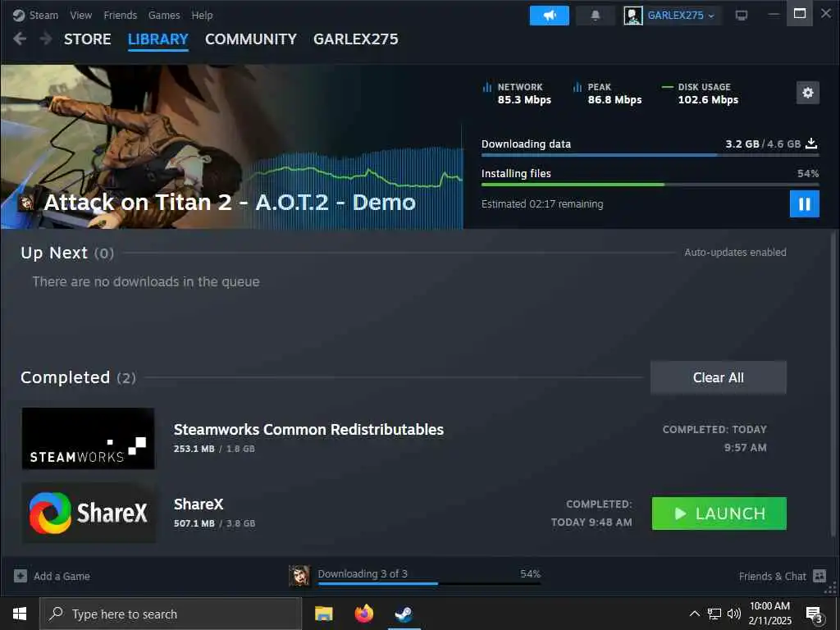Open the Help menu

tap(202, 15)
